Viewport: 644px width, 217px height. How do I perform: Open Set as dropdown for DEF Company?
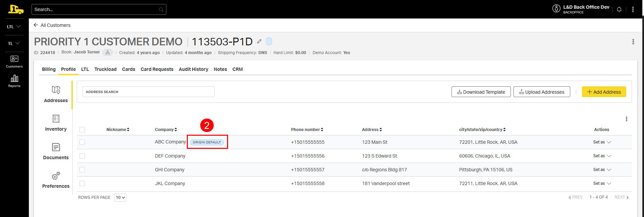602,156
